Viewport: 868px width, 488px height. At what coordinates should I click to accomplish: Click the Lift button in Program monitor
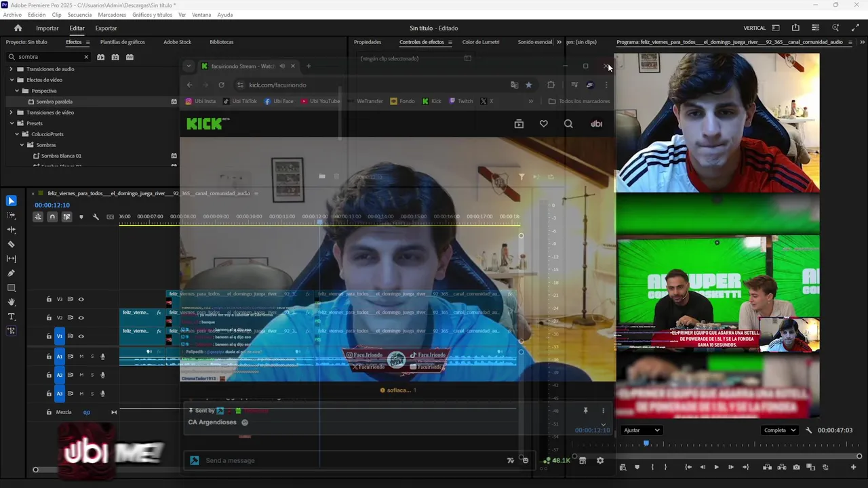(x=767, y=467)
